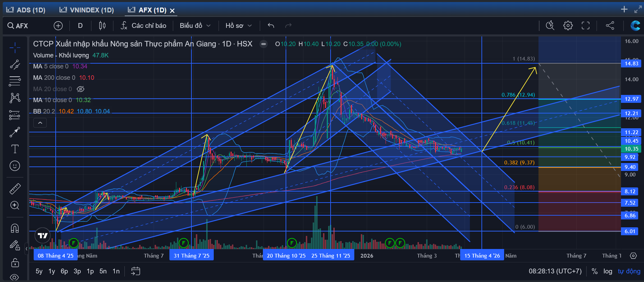This screenshot has height=282, width=644.
Task: Share the chart using share icon
Action: 610,25
